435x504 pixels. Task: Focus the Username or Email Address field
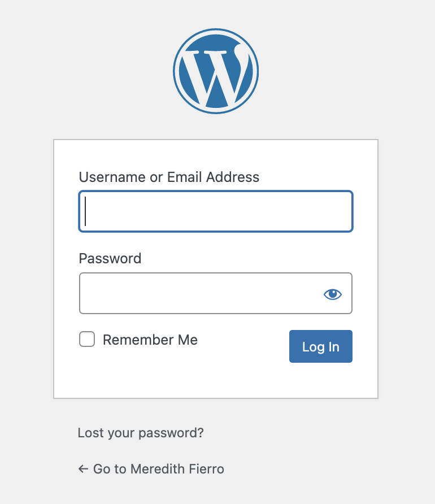pyautogui.click(x=216, y=211)
